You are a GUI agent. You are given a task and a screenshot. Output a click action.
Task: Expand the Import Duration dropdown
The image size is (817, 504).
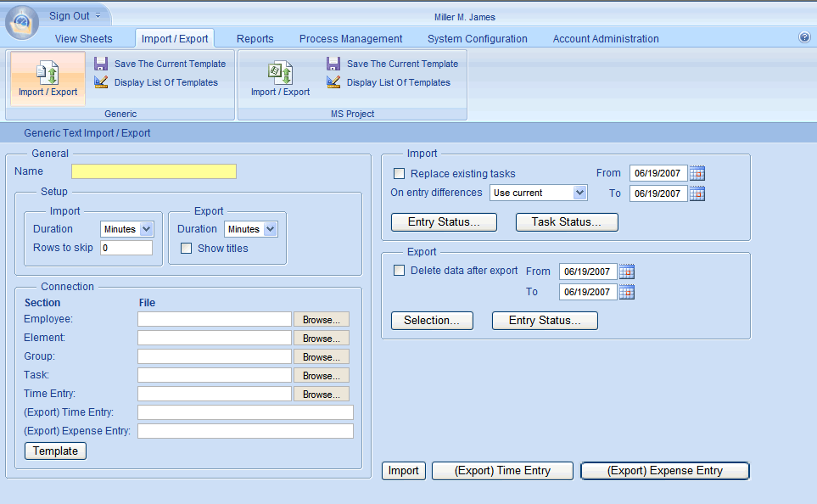pyautogui.click(x=146, y=229)
